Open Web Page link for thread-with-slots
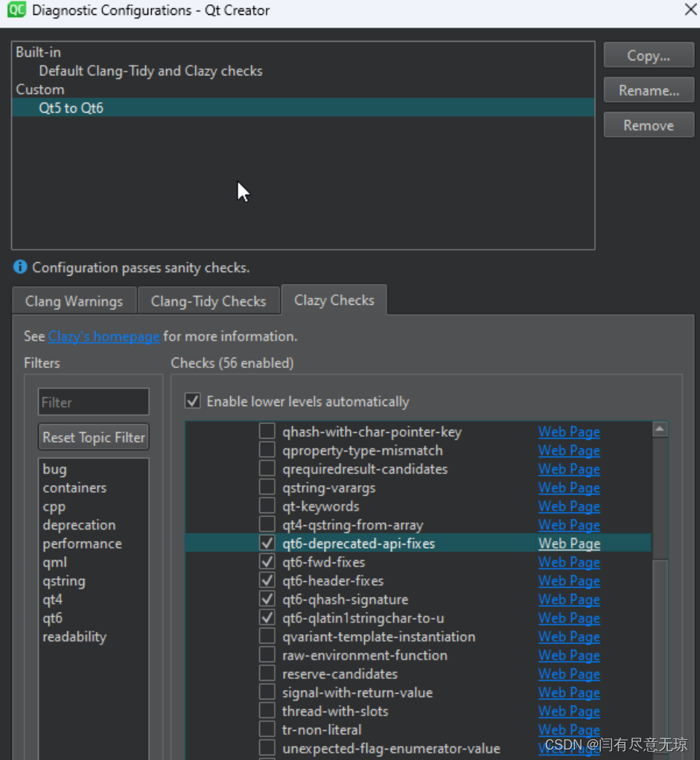 point(569,711)
